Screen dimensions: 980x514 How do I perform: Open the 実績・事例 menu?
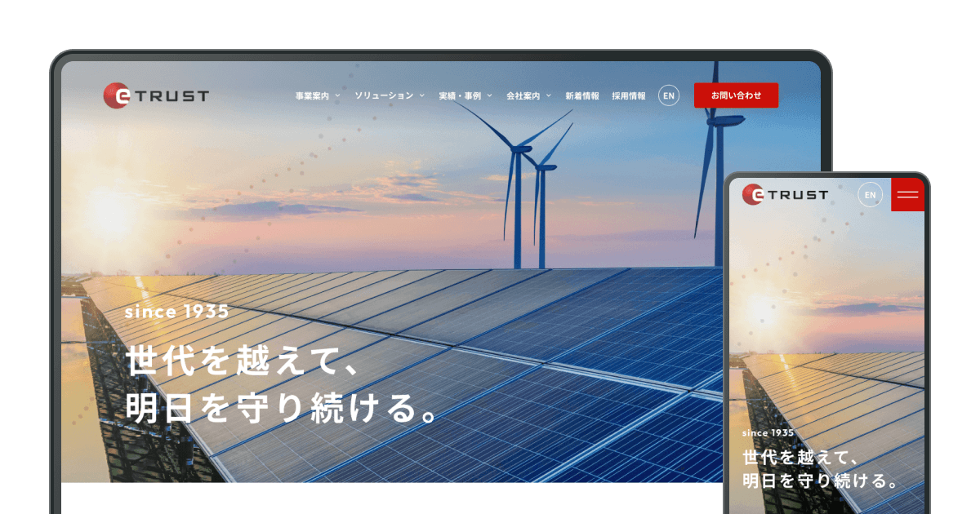click(x=460, y=95)
